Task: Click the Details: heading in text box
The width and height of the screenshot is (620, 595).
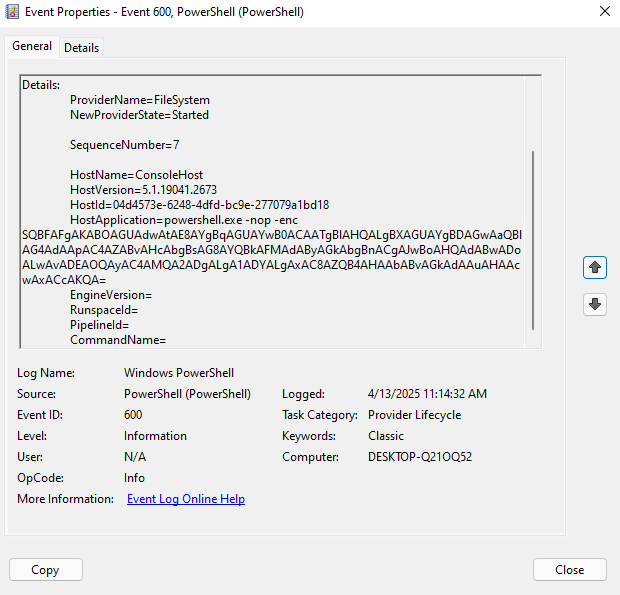Action: coord(41,85)
